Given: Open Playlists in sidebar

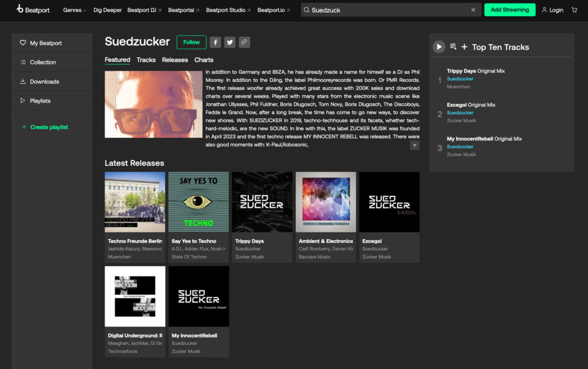Looking at the screenshot, I should pyautogui.click(x=52, y=101).
